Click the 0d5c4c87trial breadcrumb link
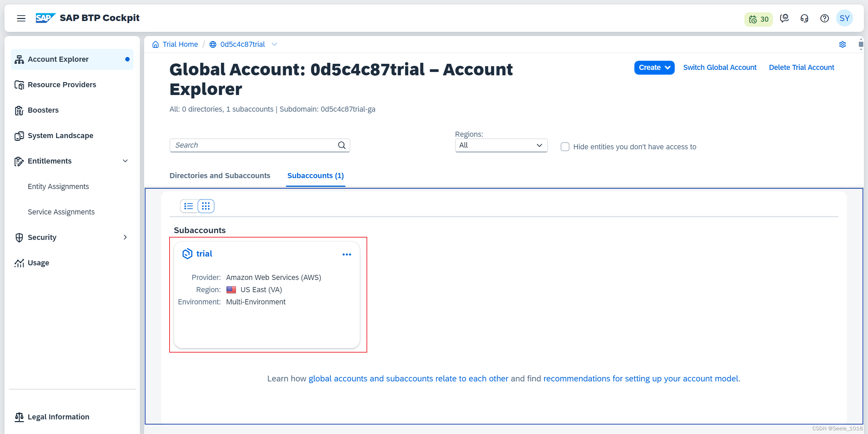This screenshot has height=434, width=868. [242, 44]
